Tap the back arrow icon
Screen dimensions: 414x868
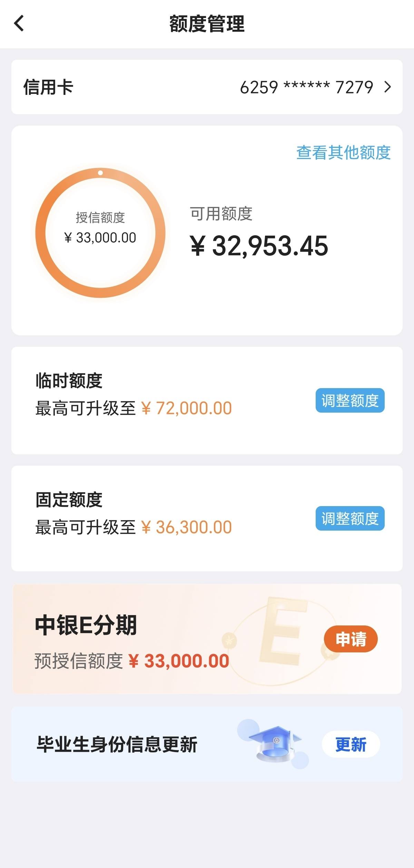[x=19, y=23]
